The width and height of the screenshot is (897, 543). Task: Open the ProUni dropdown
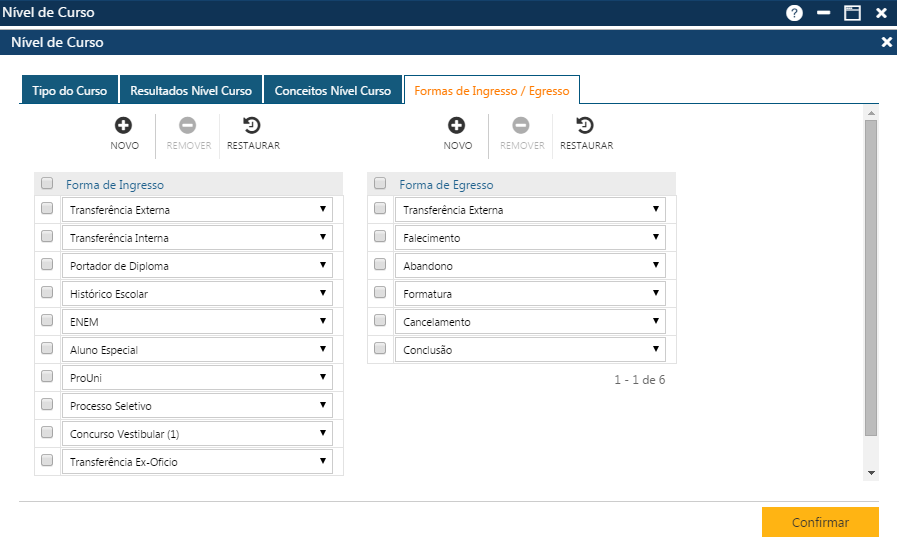point(198,378)
